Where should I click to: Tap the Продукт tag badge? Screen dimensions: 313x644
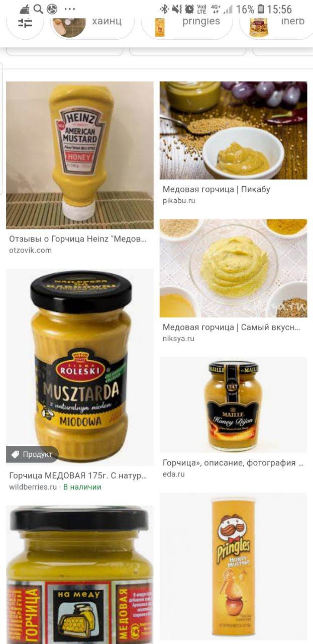tap(32, 454)
